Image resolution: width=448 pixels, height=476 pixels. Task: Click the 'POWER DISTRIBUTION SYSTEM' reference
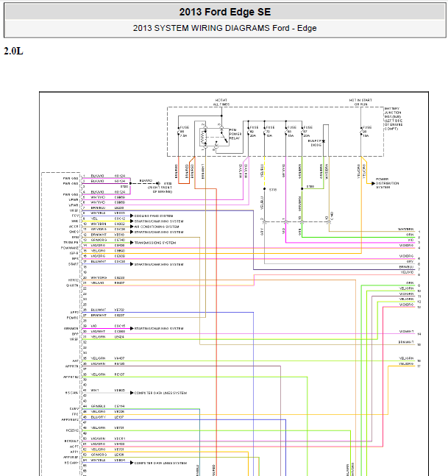(387, 183)
